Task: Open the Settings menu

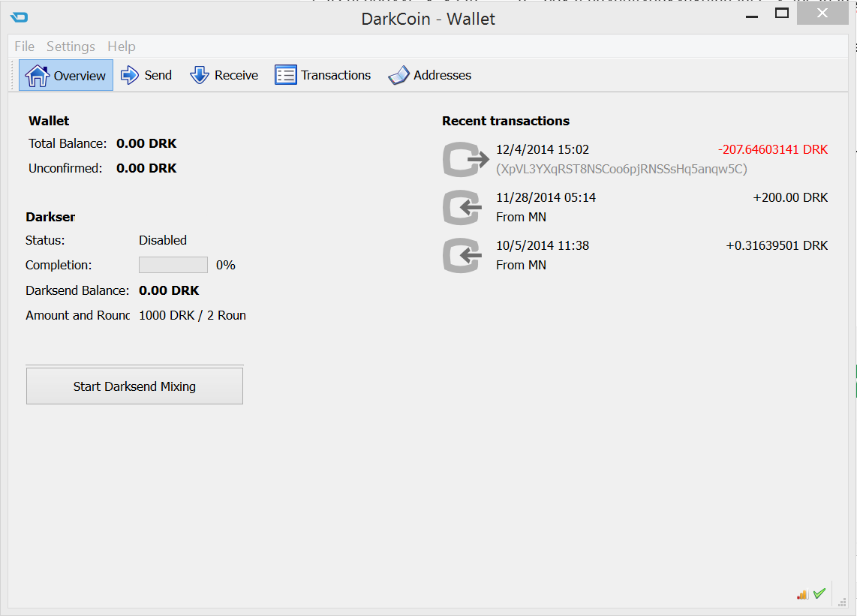Action: [x=71, y=47]
